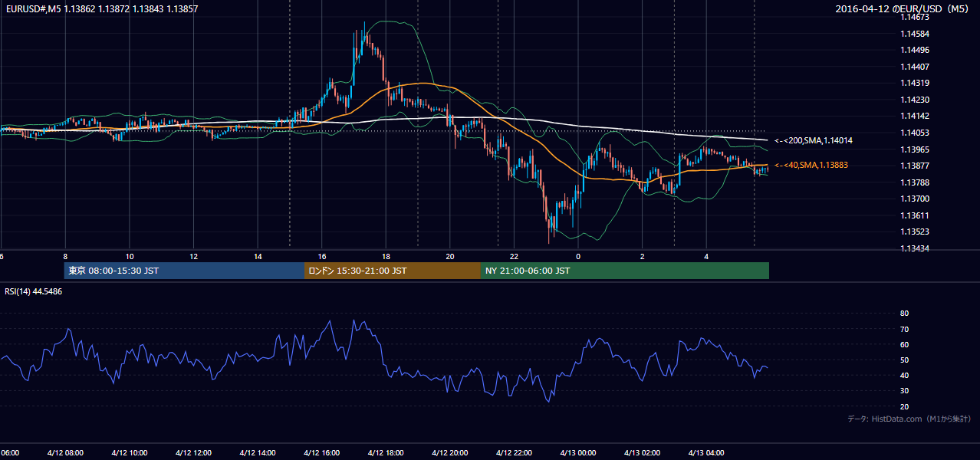Click hour label 12 under the price chart
Screen dimensions: 980x460
pyautogui.click(x=194, y=256)
